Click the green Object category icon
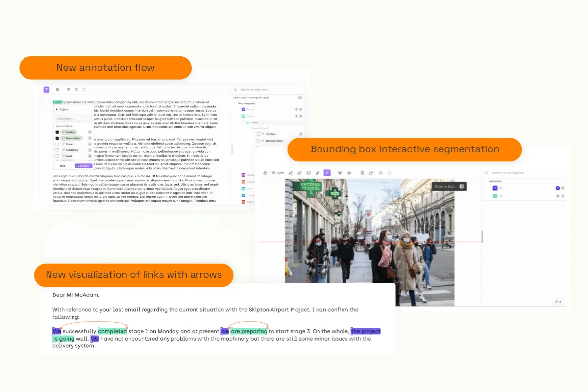 (243, 116)
